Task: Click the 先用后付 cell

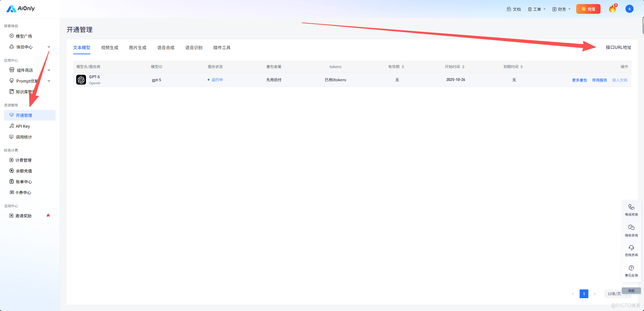Action: pos(274,80)
